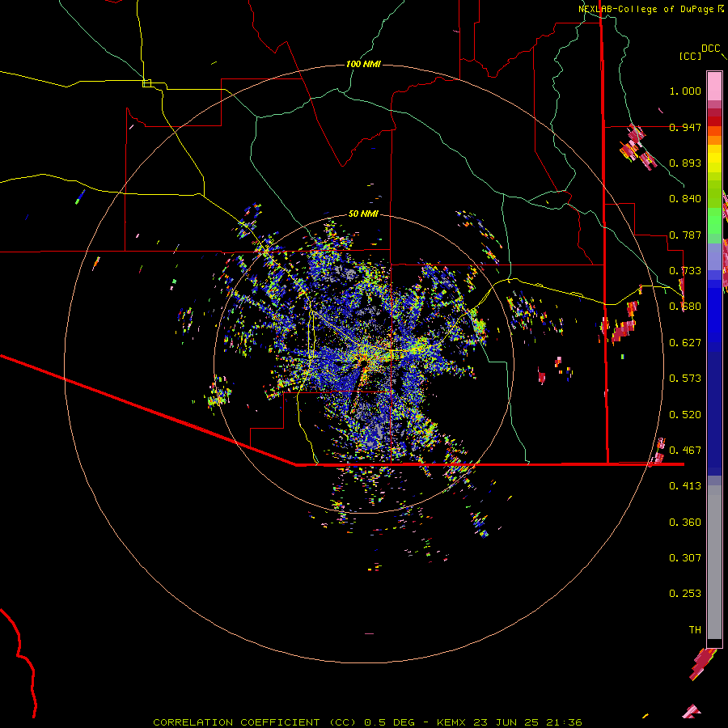Select the 0.413 value on the color scale
The height and width of the screenshot is (728, 728).
click(685, 486)
